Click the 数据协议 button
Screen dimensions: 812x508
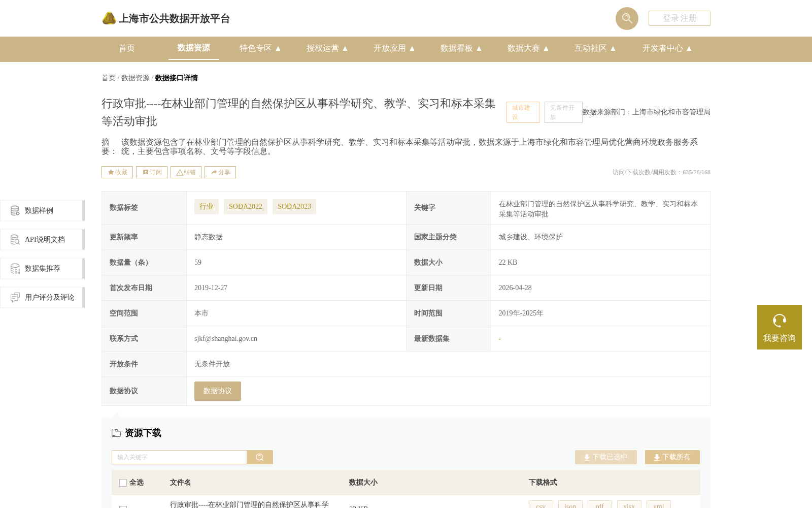click(x=218, y=391)
